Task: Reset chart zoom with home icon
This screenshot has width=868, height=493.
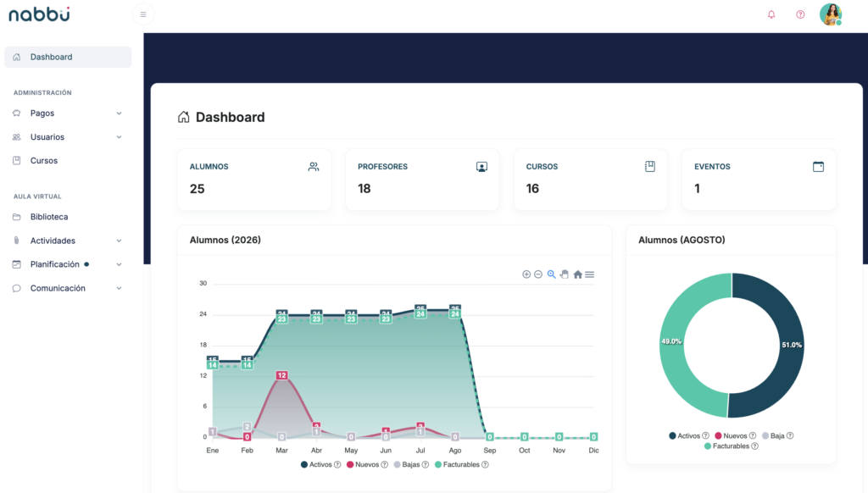Action: tap(577, 274)
